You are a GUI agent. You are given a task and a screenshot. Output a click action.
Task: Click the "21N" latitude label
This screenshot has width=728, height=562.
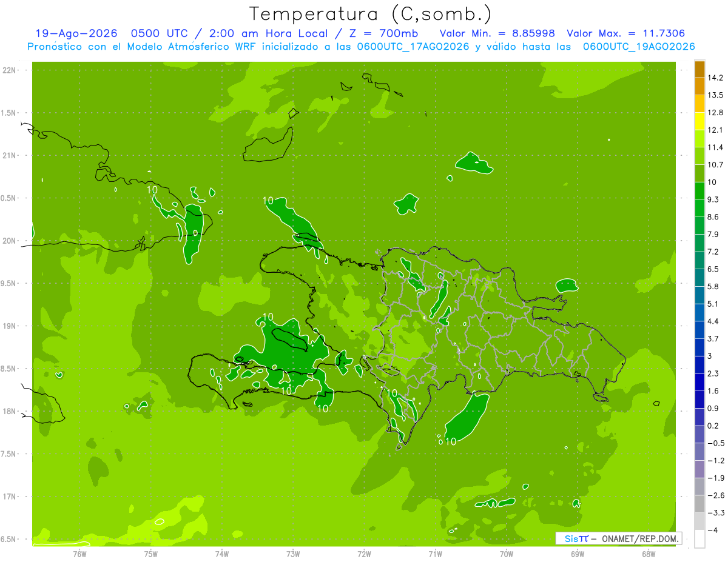pos(9,155)
